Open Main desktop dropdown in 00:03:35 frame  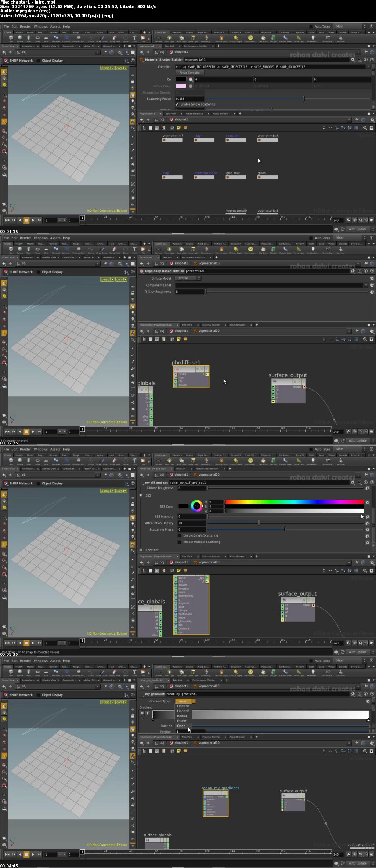[x=350, y=449]
